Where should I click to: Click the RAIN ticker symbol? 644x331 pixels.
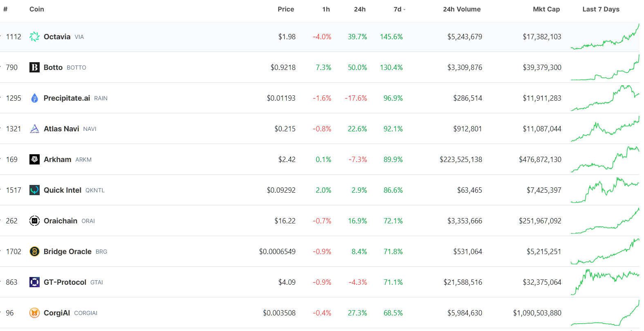point(101,99)
